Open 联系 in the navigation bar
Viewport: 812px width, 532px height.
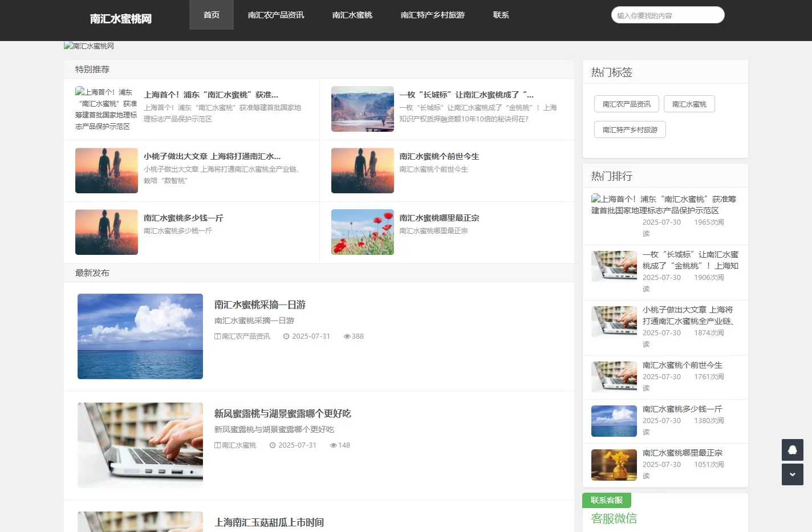coord(501,15)
